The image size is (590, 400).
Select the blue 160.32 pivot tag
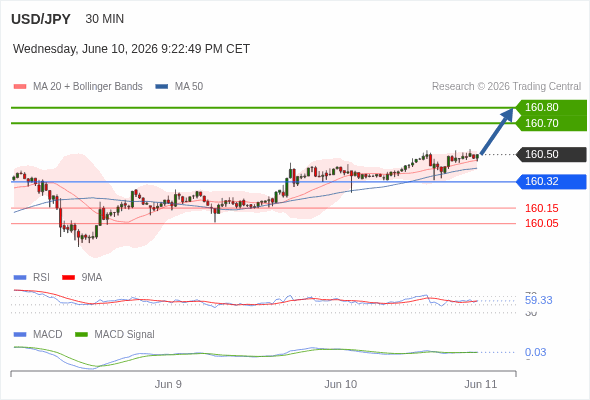tap(551, 181)
